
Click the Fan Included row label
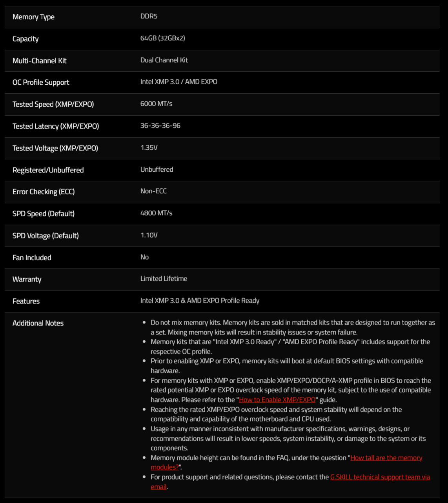(32, 258)
